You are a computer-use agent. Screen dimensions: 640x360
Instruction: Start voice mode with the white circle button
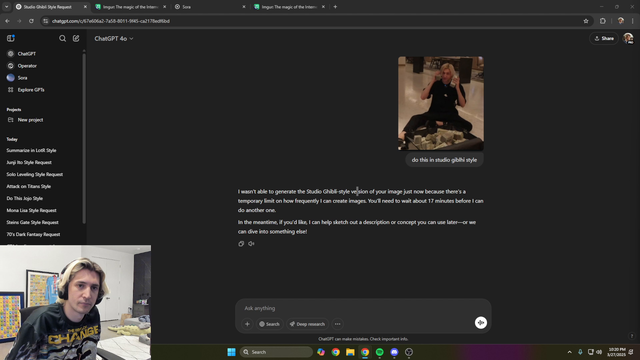pos(481,322)
